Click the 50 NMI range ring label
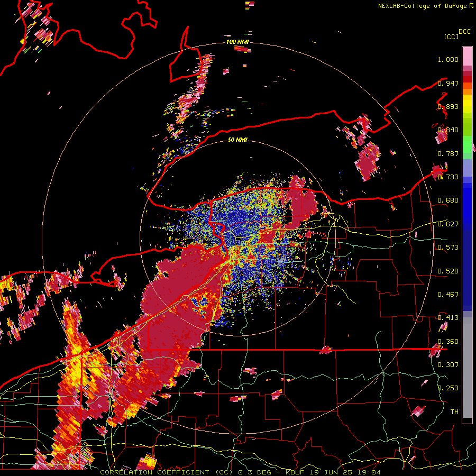The image size is (476, 476). coord(237,140)
